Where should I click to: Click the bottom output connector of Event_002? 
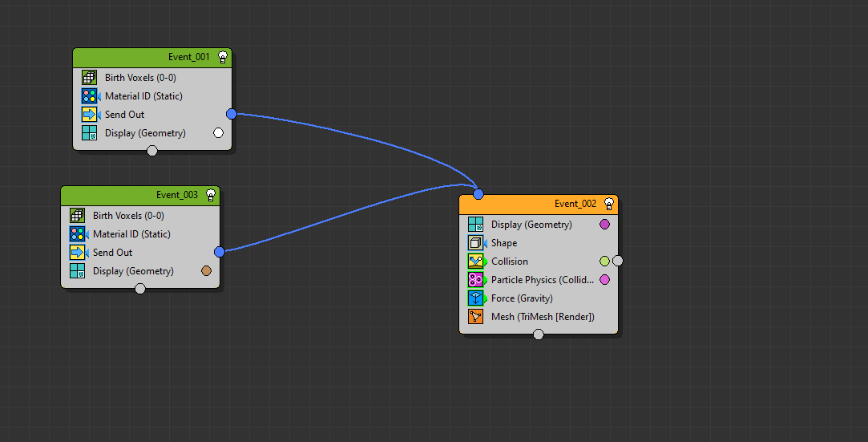[x=539, y=335]
